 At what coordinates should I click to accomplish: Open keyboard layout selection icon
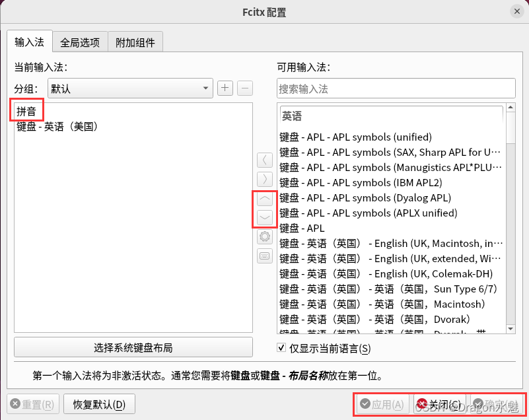pyautogui.click(x=264, y=256)
